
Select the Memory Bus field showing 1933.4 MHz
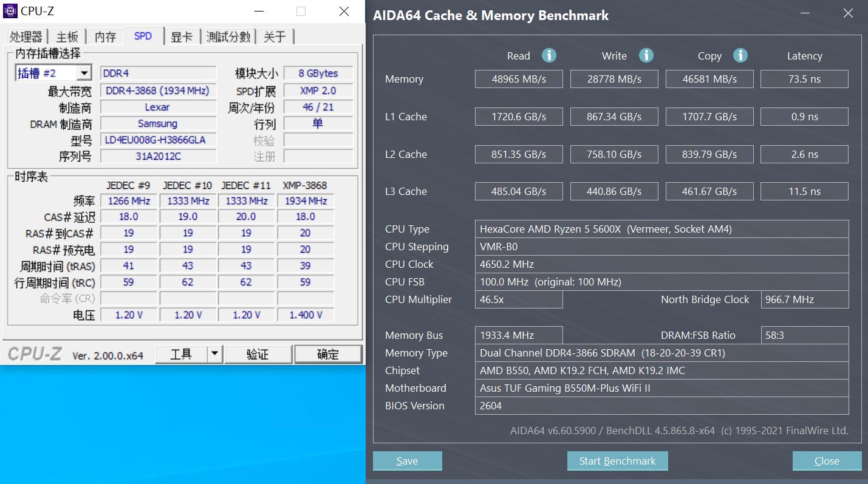coord(518,335)
